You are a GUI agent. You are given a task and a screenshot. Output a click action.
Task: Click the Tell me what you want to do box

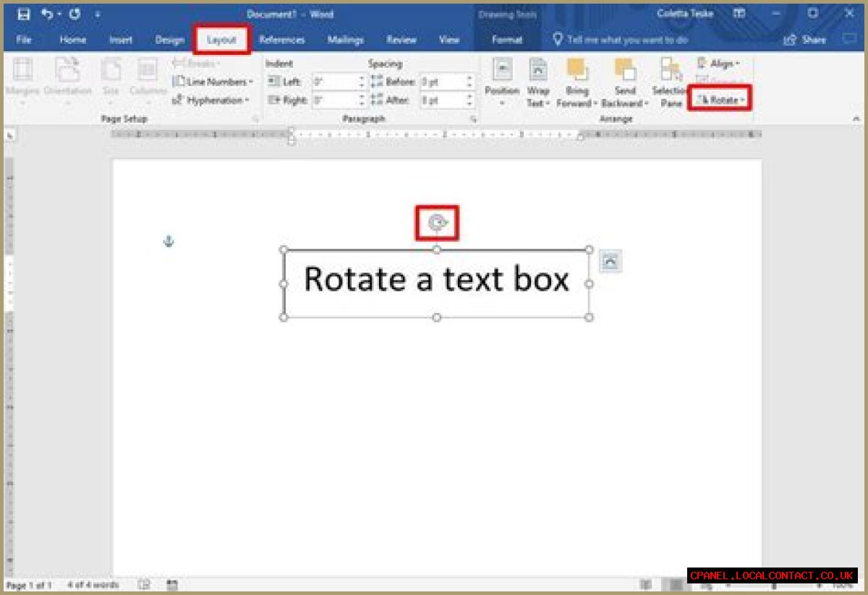pyautogui.click(x=620, y=40)
